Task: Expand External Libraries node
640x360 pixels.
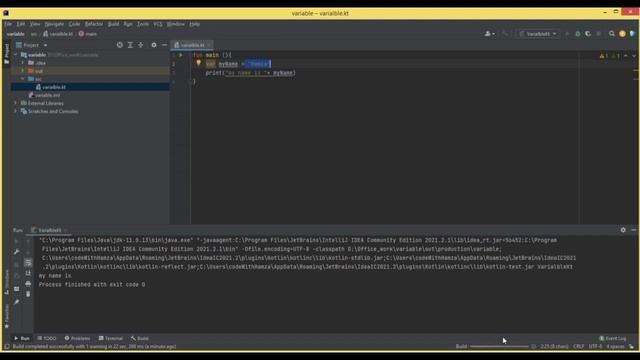Action: [16, 103]
